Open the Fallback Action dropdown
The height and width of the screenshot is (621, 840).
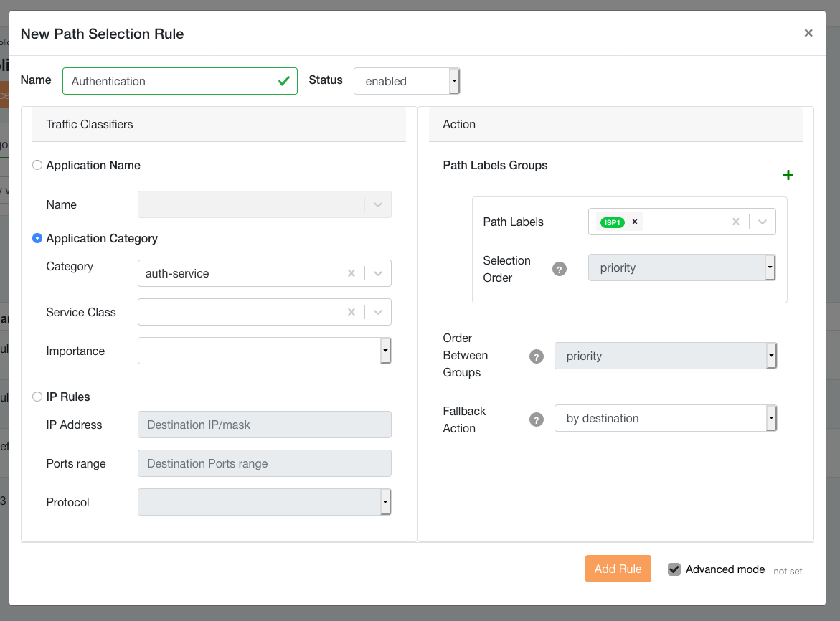click(665, 418)
